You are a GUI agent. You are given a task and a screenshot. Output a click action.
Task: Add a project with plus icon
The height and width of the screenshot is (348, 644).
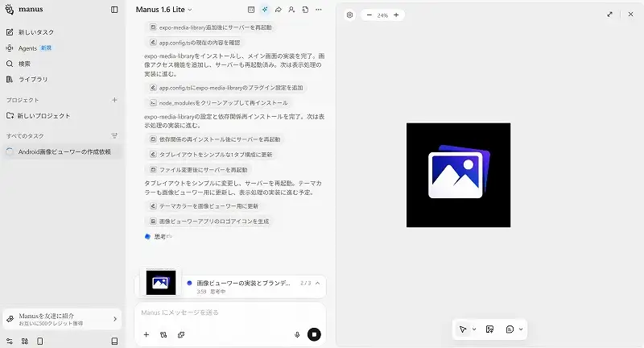[x=114, y=100]
